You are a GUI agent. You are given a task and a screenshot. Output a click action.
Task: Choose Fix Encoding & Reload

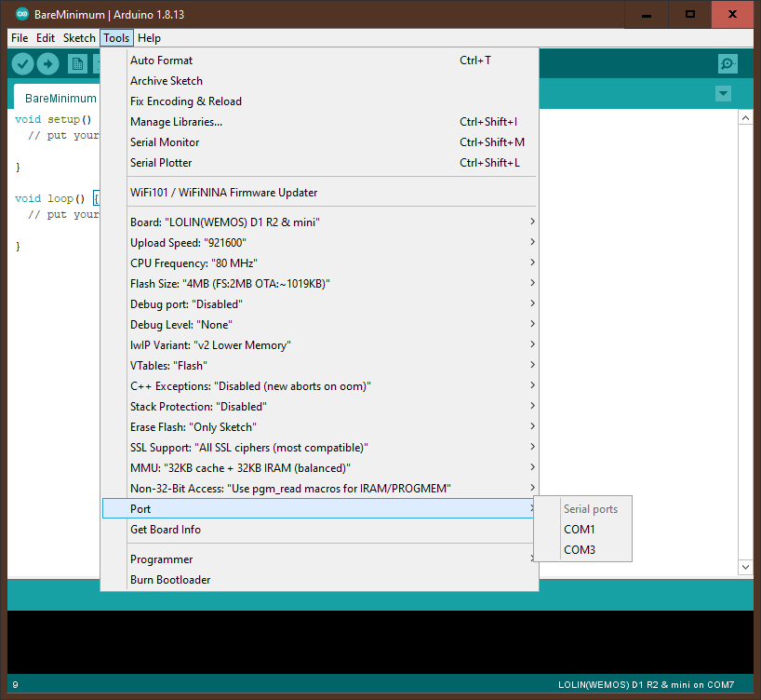coord(319,101)
